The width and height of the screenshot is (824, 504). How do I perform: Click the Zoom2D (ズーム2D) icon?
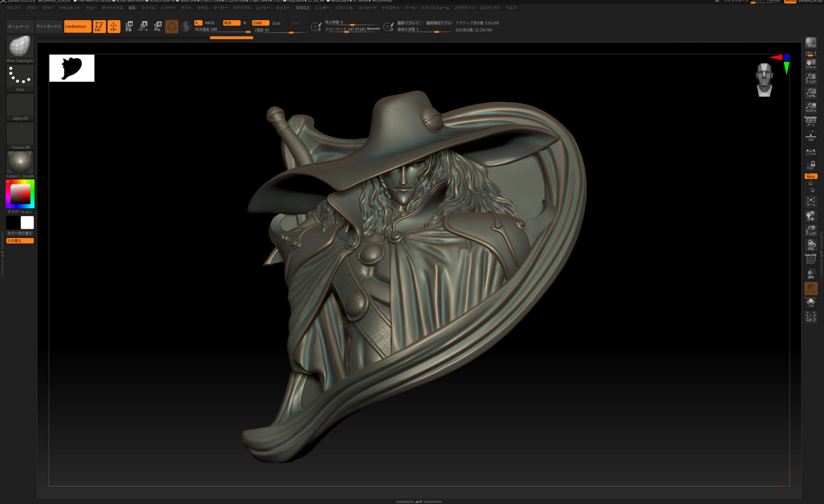coord(810,78)
